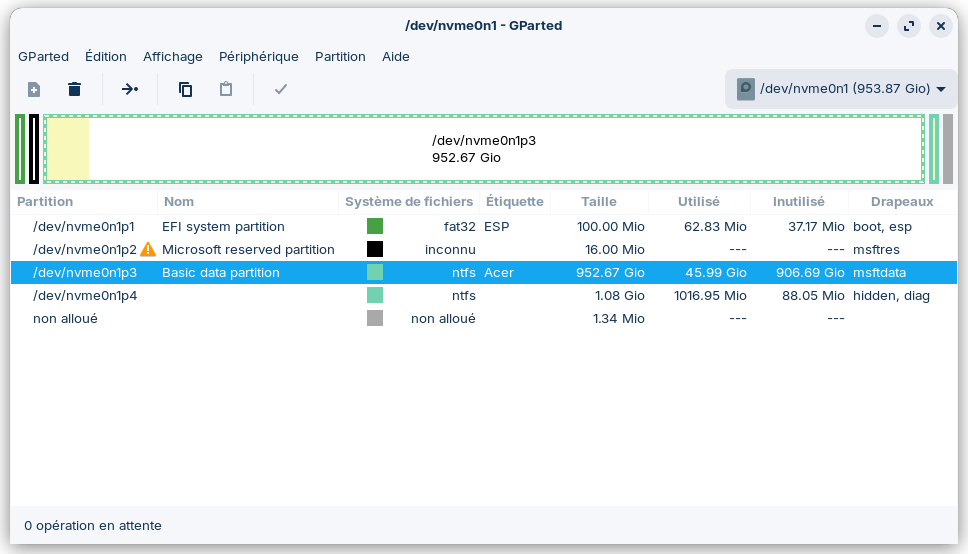Open the Partition menu
This screenshot has width=968, height=554.
coord(340,57)
